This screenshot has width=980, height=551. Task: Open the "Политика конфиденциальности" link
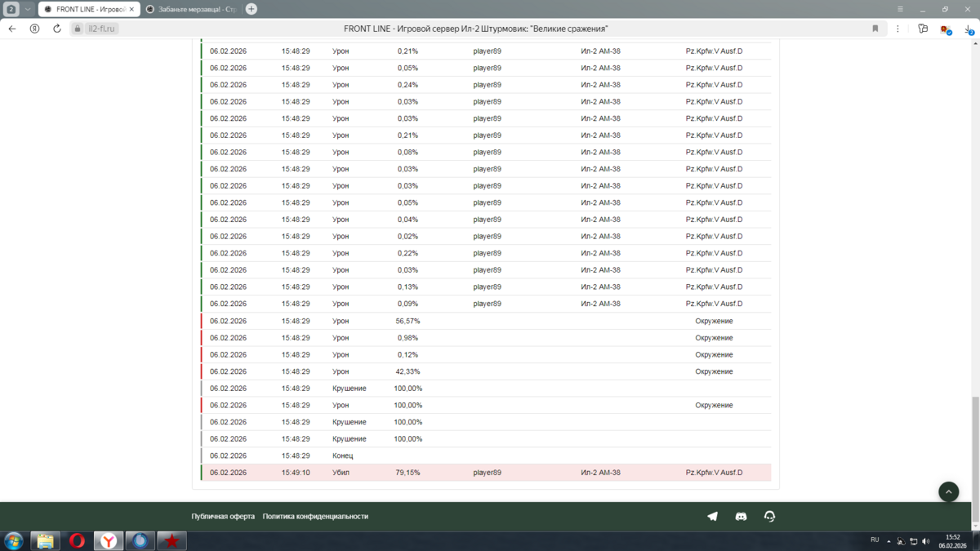pos(315,517)
